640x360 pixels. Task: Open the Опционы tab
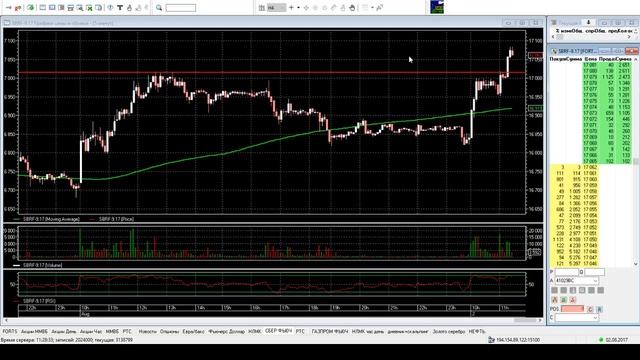[x=169, y=331]
